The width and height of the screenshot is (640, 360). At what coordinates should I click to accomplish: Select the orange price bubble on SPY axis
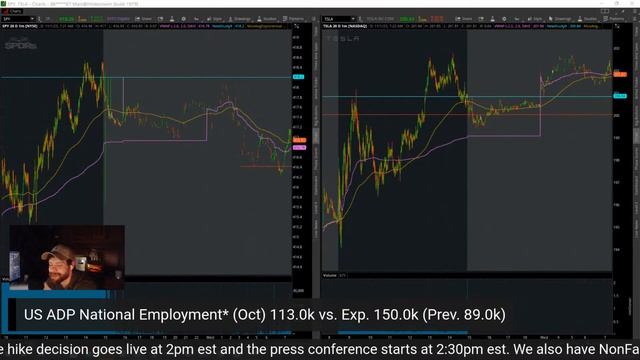(x=299, y=140)
